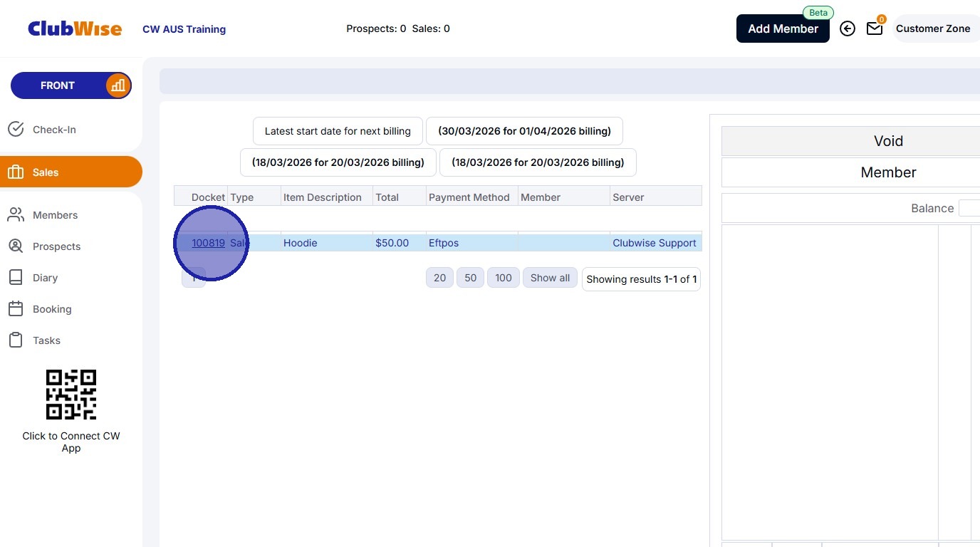Click the back arrow circle icon

(848, 28)
